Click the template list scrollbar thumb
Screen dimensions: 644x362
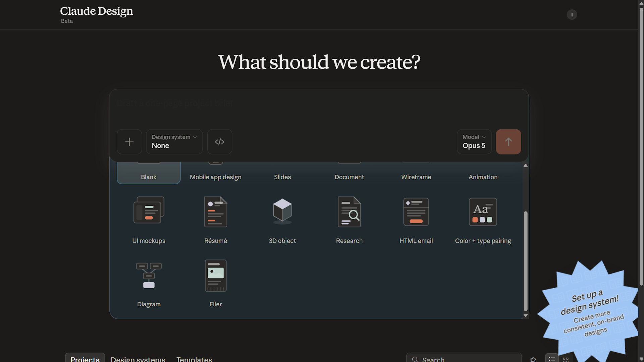526,261
